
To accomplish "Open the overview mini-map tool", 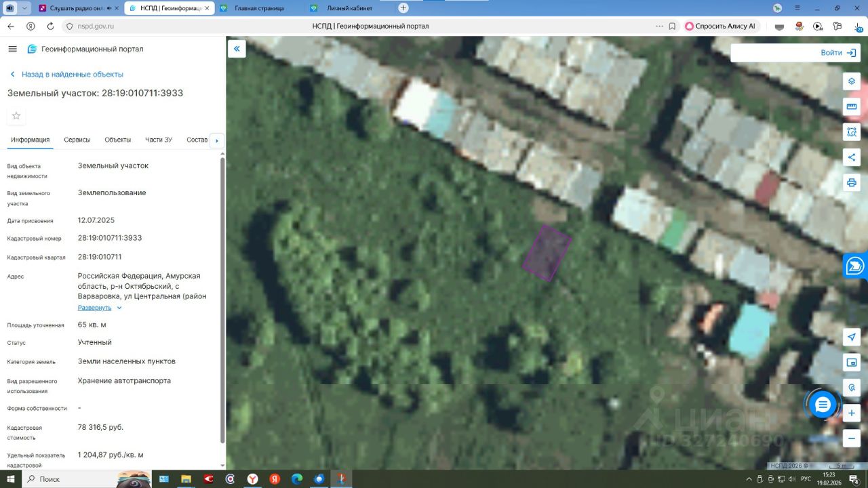I will [x=852, y=363].
